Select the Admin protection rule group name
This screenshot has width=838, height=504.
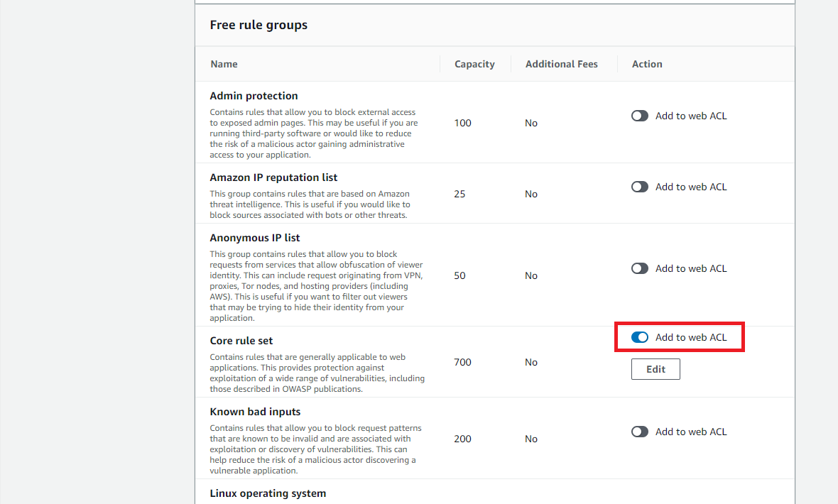(254, 95)
